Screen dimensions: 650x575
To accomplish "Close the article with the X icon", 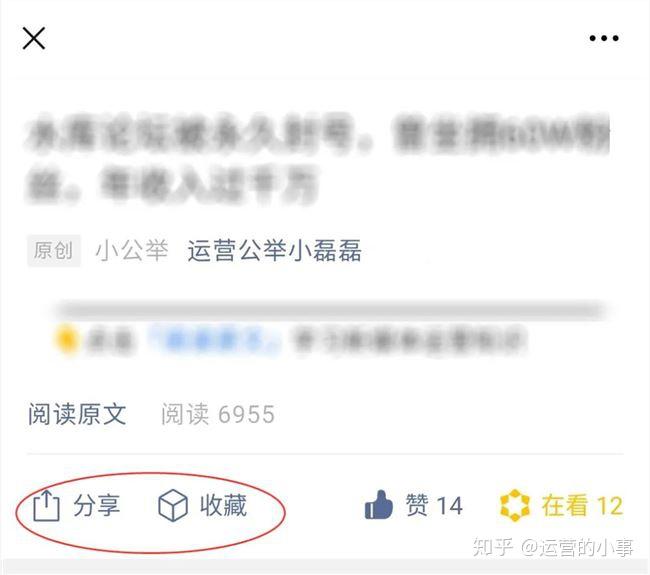I will coord(34,39).
